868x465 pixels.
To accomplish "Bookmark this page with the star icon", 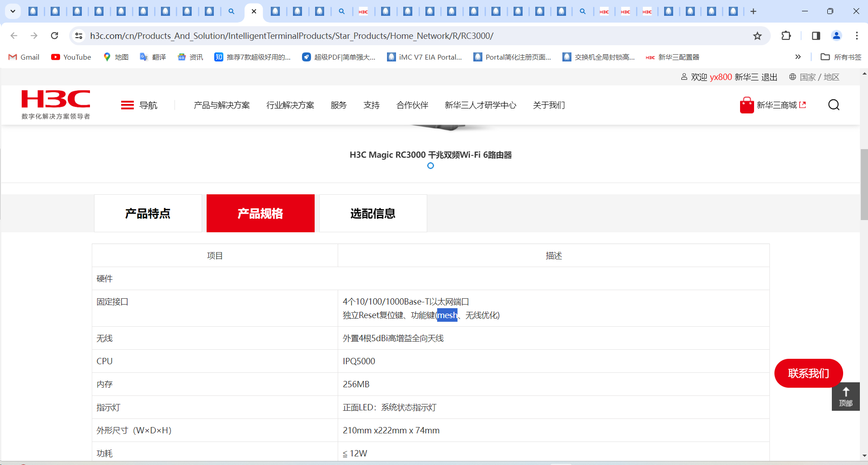I will (x=757, y=36).
